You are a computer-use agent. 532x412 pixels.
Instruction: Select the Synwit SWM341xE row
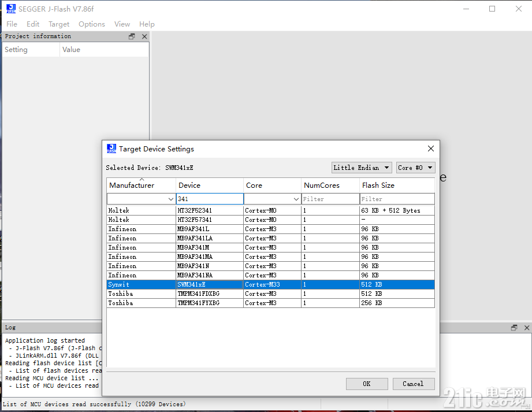270,284
